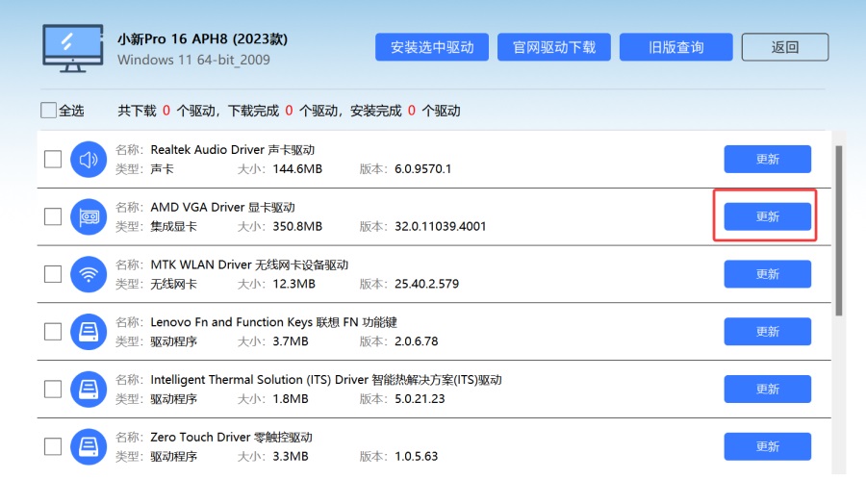
Task: Click 安装选中驱动 to install selected drivers
Action: [432, 47]
